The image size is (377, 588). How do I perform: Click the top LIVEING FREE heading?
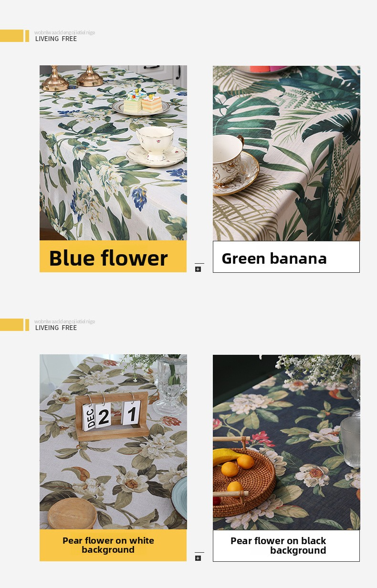56,39
